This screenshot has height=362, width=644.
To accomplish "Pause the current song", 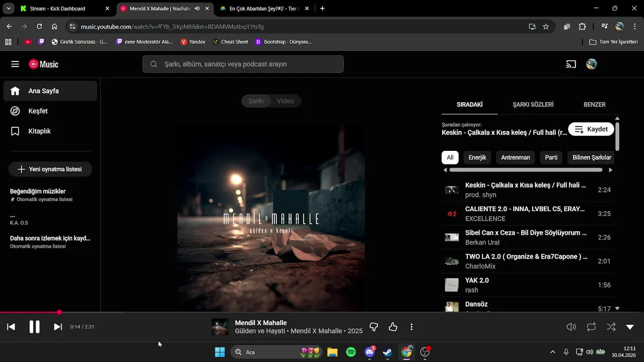I will click(34, 327).
